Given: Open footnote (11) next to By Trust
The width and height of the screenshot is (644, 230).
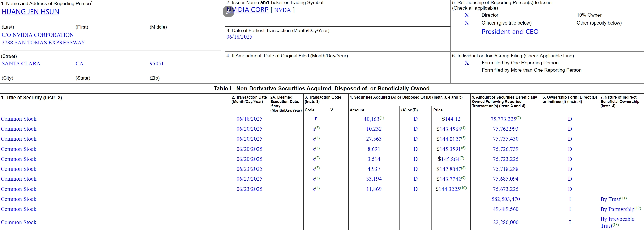Looking at the screenshot, I should [624, 198].
